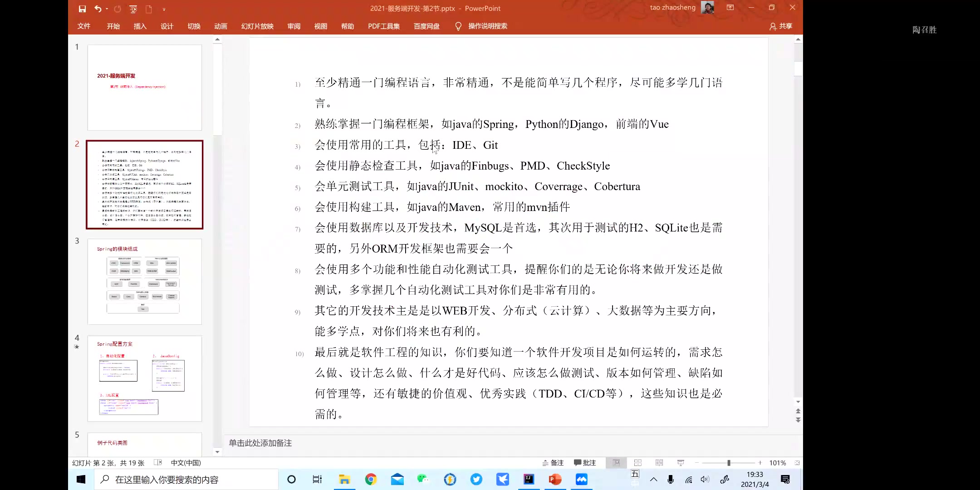
Task: Click the zoom slider handle
Action: [729, 463]
